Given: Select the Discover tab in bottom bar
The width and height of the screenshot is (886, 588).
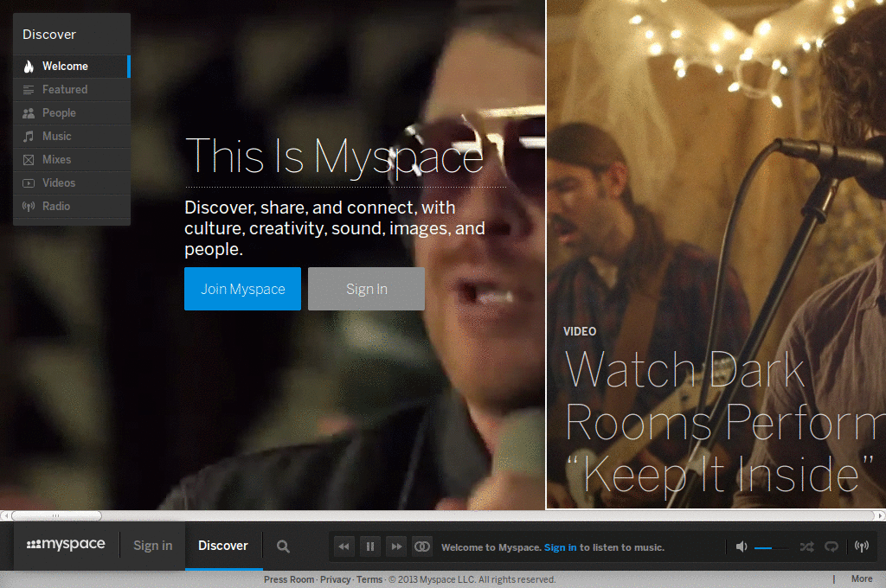Looking at the screenshot, I should click(223, 546).
